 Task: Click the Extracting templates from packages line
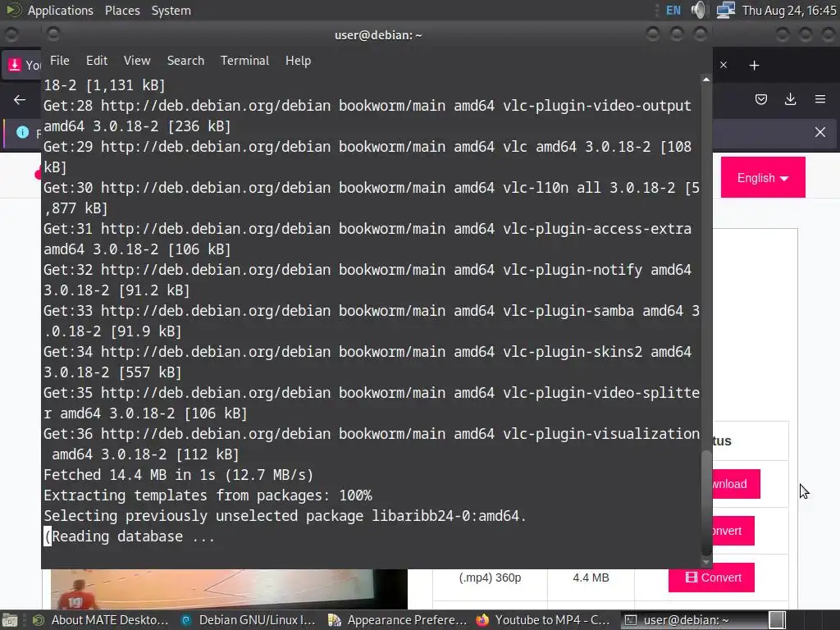click(208, 495)
